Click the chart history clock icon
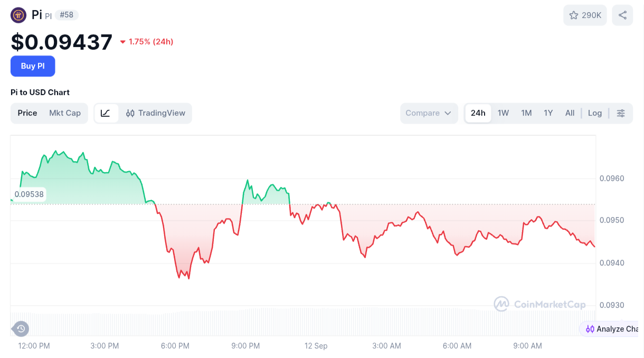This screenshot has width=644, height=358. tap(21, 329)
